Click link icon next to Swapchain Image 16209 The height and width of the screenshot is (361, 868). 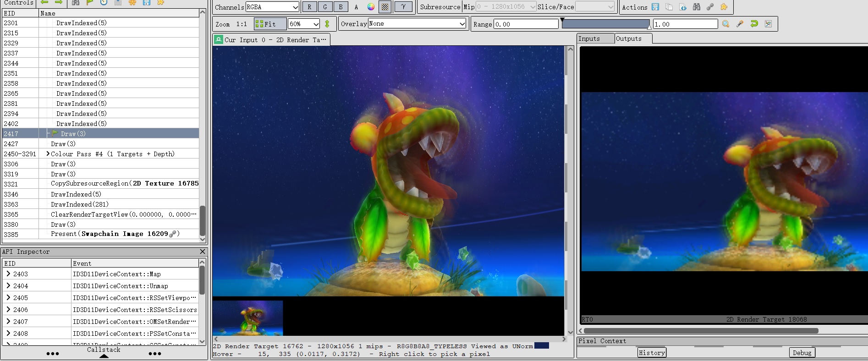tap(173, 234)
